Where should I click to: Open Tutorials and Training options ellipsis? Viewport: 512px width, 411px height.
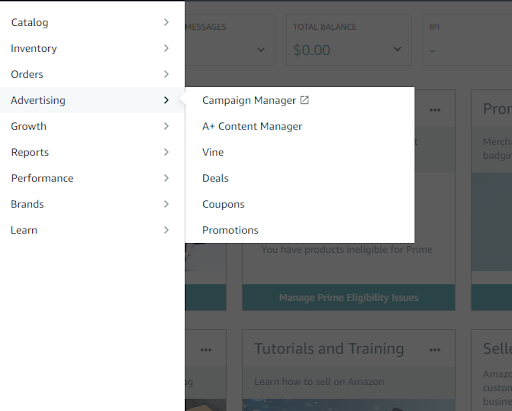tap(435, 350)
